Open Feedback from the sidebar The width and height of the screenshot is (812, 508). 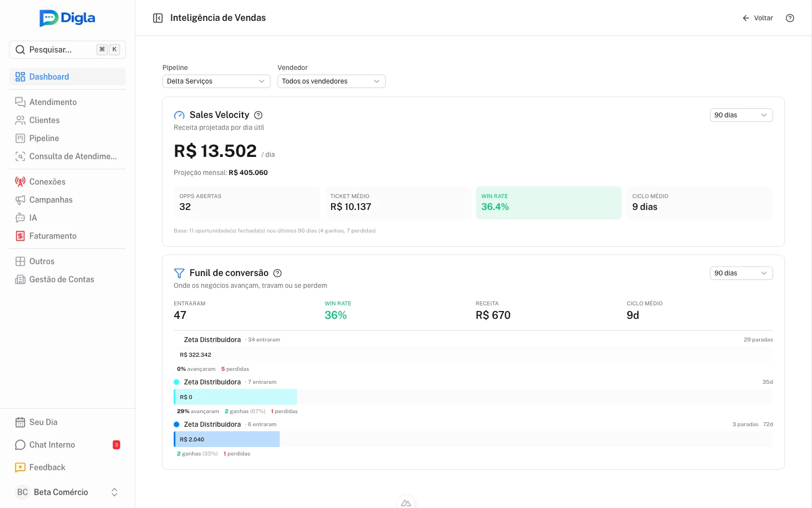pyautogui.click(x=67, y=467)
